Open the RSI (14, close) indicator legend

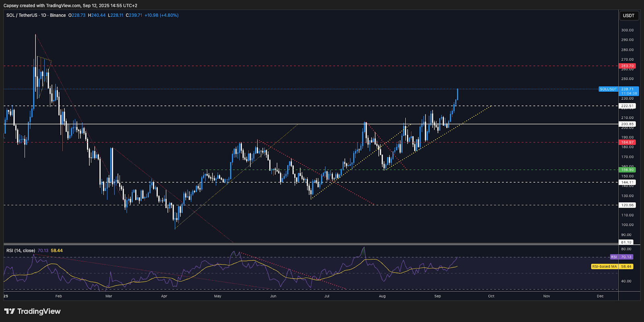click(x=21, y=250)
